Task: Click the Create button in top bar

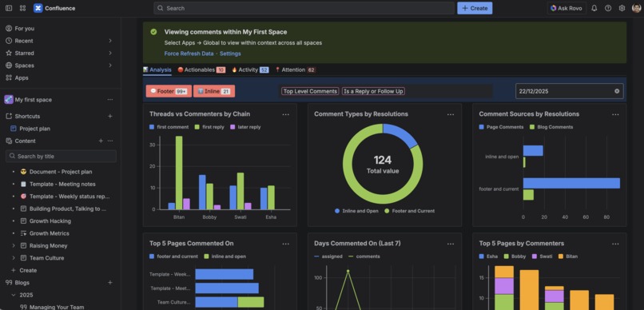Action: [x=475, y=8]
